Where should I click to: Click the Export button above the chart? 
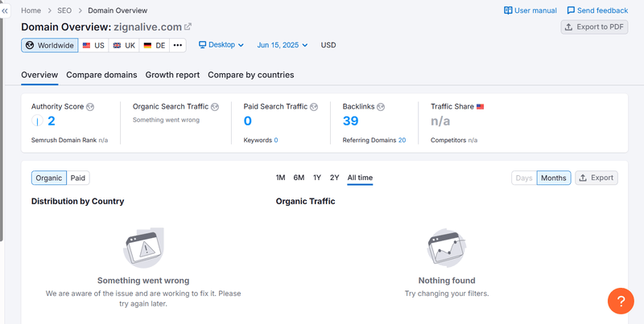pyautogui.click(x=597, y=178)
